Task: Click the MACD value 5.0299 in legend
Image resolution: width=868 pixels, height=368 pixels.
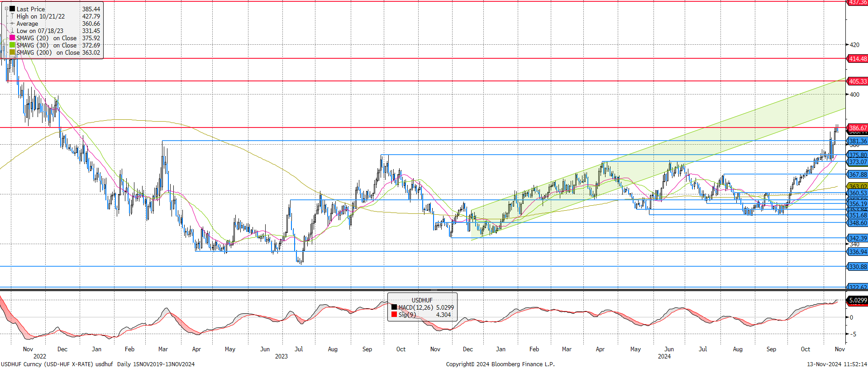Action: click(445, 307)
